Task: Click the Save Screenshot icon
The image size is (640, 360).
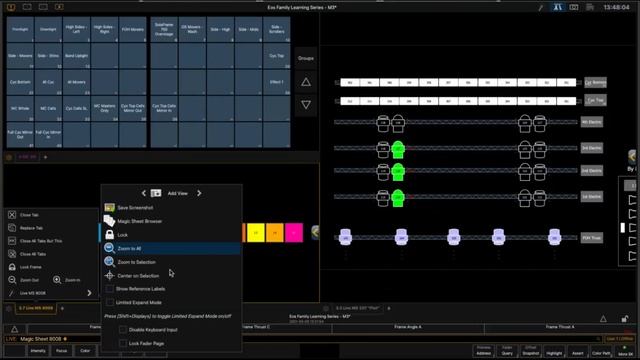Action: coord(109,207)
